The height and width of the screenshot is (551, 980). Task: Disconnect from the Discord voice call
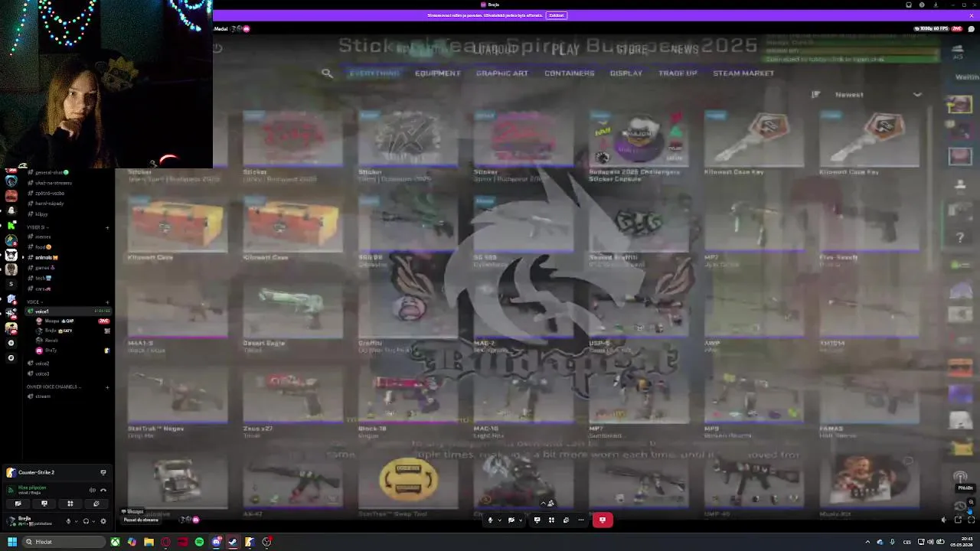(103, 490)
